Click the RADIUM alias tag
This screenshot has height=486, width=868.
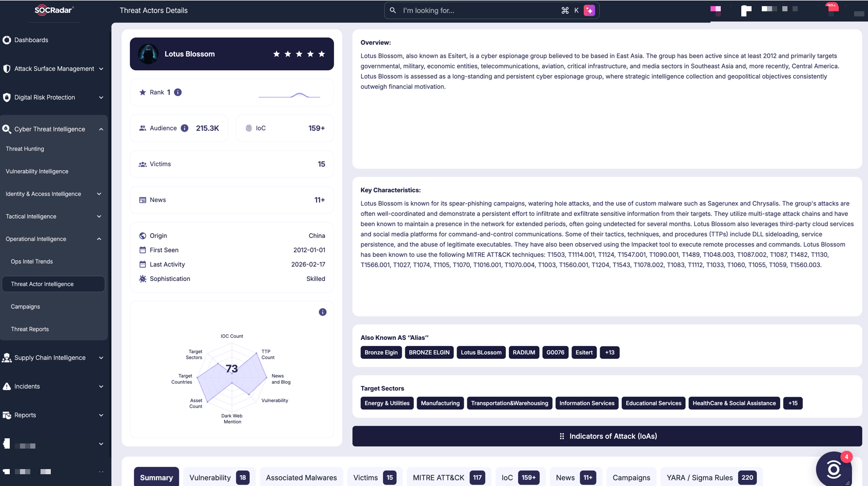point(524,353)
